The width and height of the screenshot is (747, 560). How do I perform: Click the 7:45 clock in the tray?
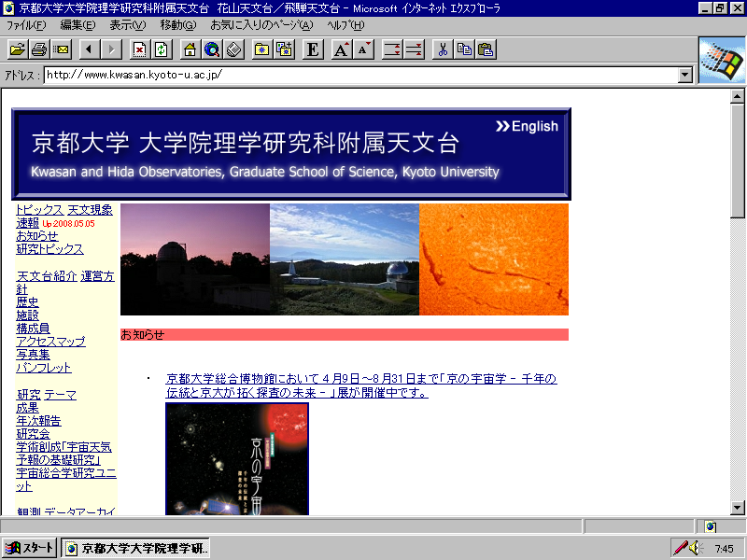725,549
